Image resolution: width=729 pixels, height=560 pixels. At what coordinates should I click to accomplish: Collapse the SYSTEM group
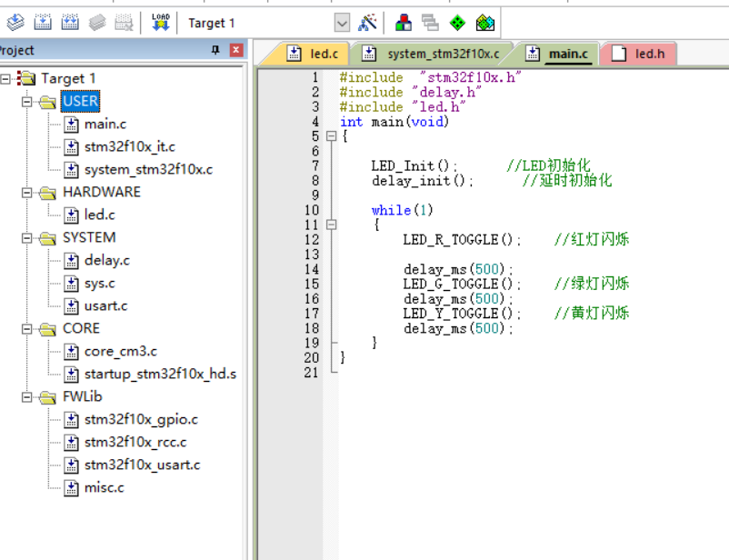[27, 237]
